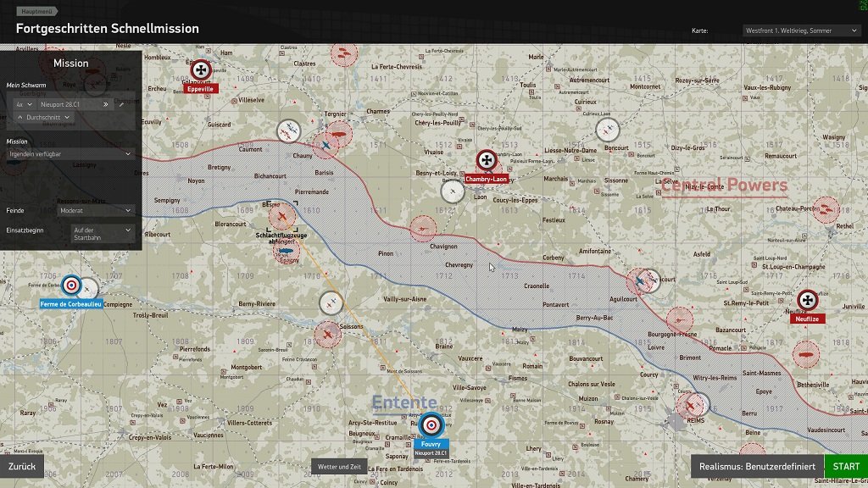Click blue target icon below Schlachtflugzeuge label
Viewport: 868px width, 488px height.
[287, 251]
